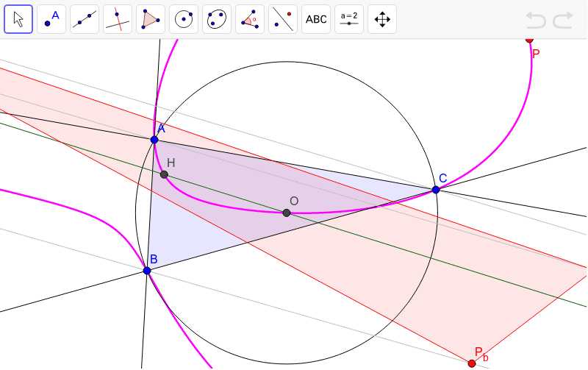Select the Line through two points tool
Screen dimensions: 588x370
click(85, 19)
